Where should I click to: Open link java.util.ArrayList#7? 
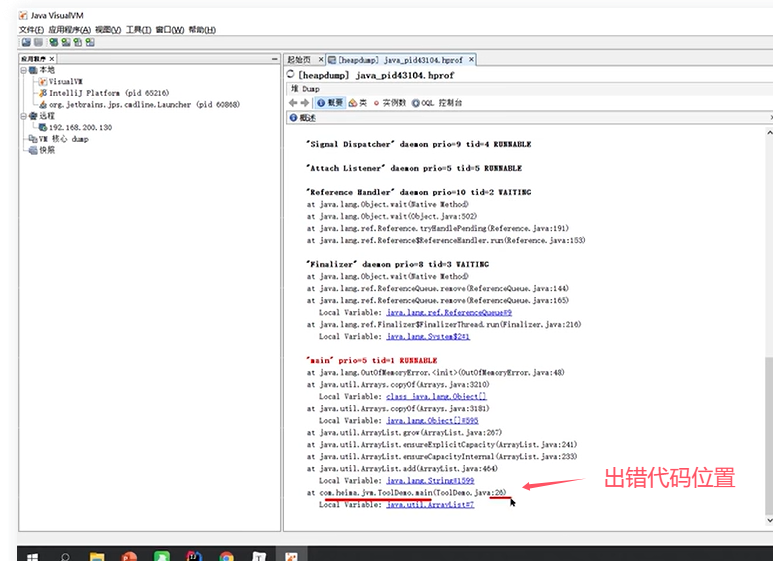coord(430,505)
